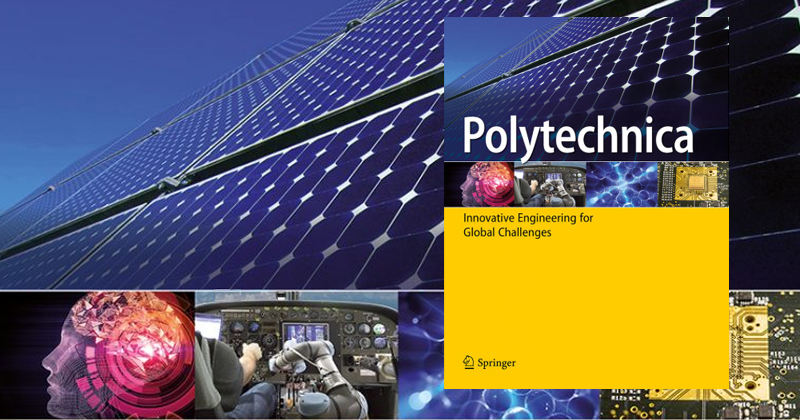Viewport: 800px width, 420px height.
Task: Open the gold microchip thumbnail on the cover
Action: point(693,184)
